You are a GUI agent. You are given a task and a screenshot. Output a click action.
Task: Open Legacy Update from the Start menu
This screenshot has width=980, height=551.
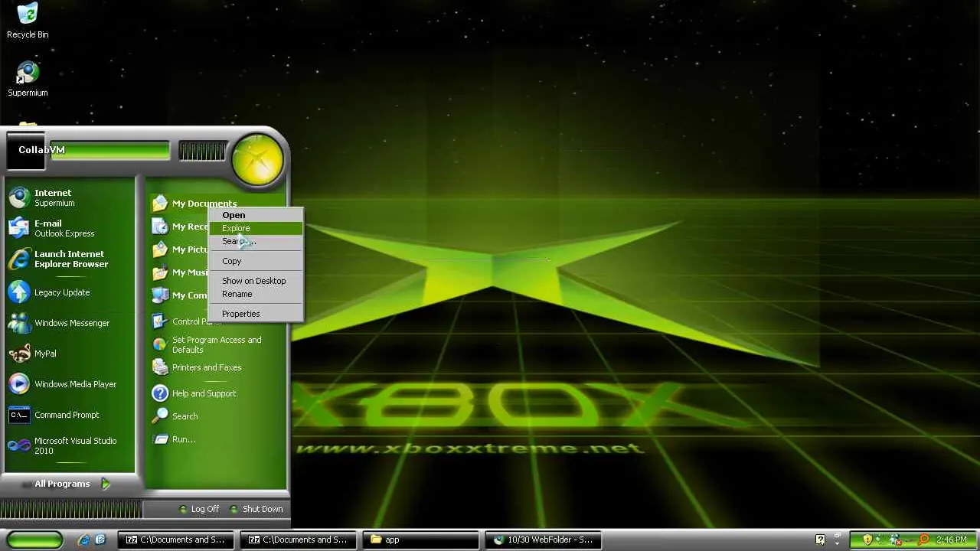coord(70,292)
